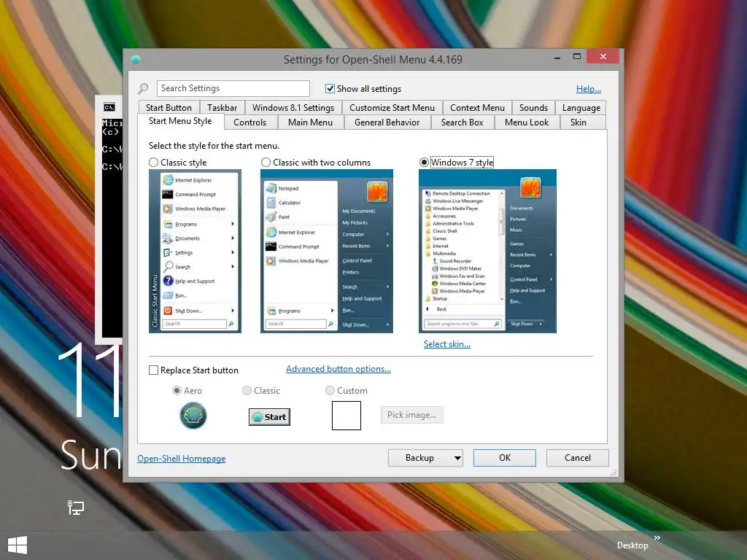This screenshot has height=560, width=747.
Task: Click the network computer icon on the desktop
Action: click(x=75, y=507)
